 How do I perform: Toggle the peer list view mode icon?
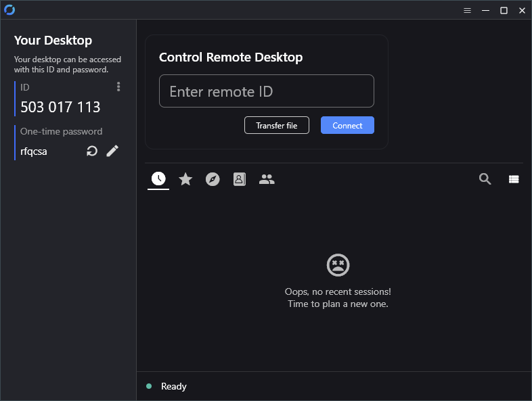514,179
